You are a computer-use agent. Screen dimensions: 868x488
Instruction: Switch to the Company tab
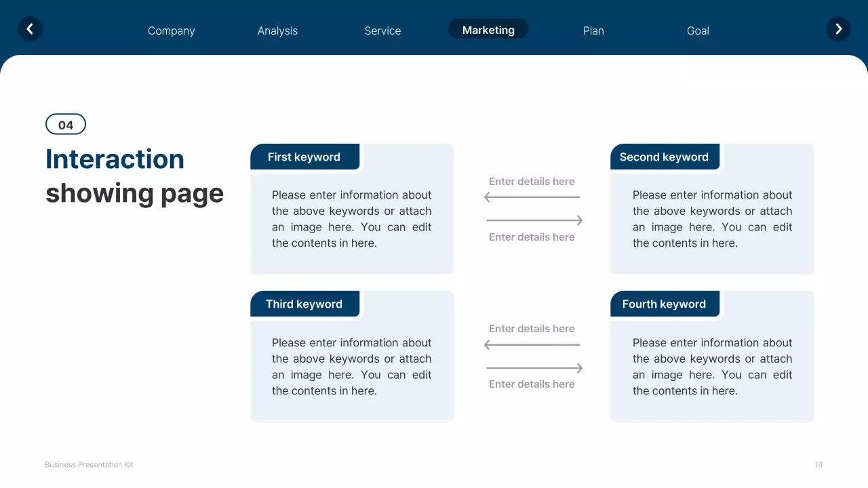[171, 30]
